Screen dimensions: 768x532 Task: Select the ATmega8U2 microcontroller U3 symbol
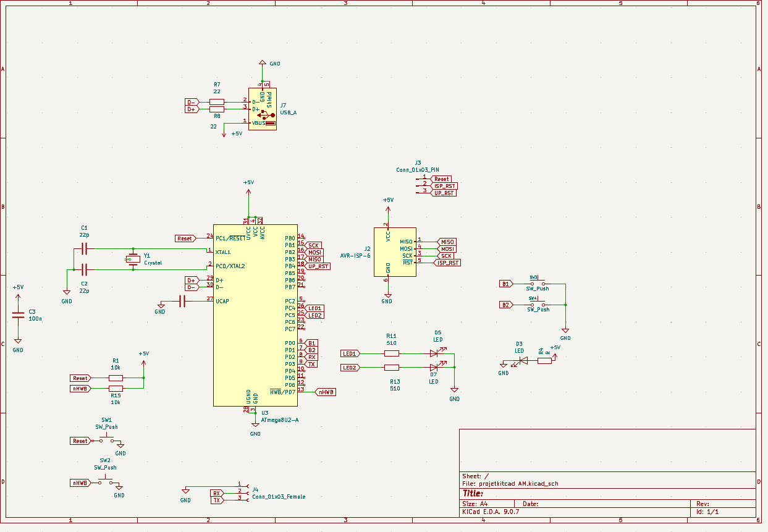[x=255, y=315]
